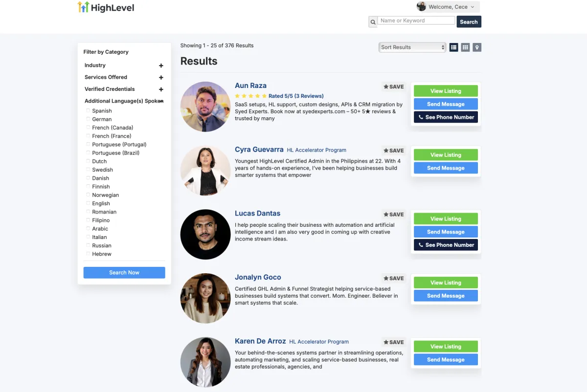
Task: See Aun Raza's phone number
Action: [446, 117]
